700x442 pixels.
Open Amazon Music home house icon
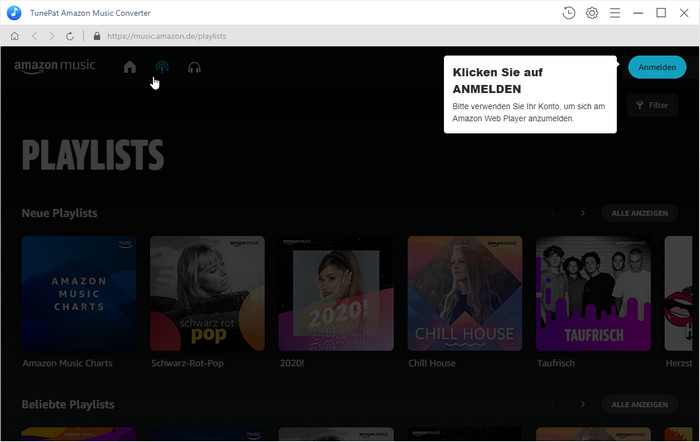pyautogui.click(x=130, y=67)
